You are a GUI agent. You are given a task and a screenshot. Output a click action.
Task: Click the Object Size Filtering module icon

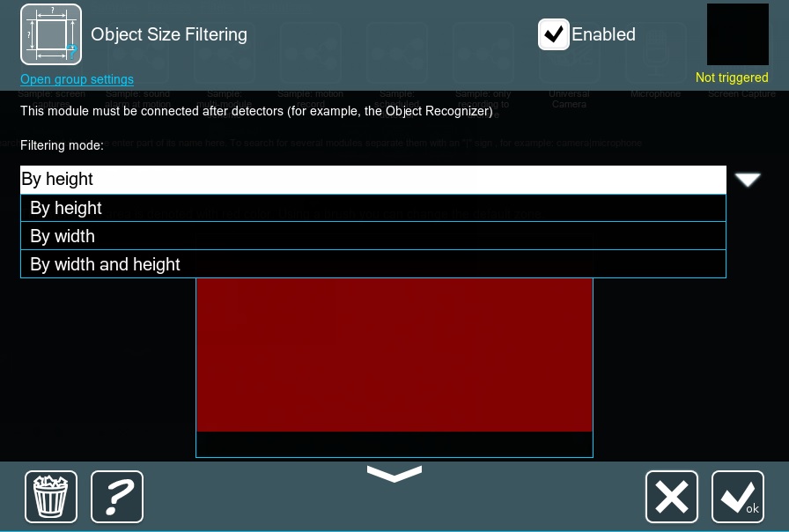pyautogui.click(x=51, y=34)
